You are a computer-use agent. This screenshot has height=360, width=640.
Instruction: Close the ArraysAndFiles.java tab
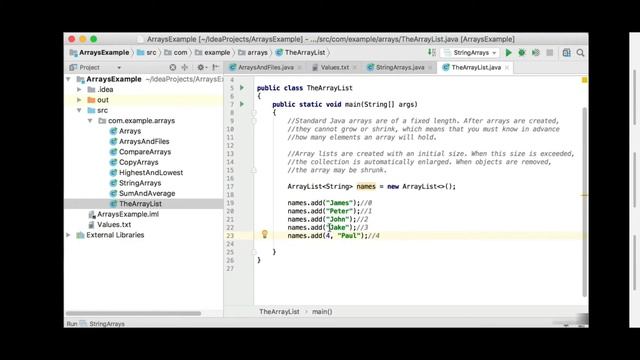(300, 68)
